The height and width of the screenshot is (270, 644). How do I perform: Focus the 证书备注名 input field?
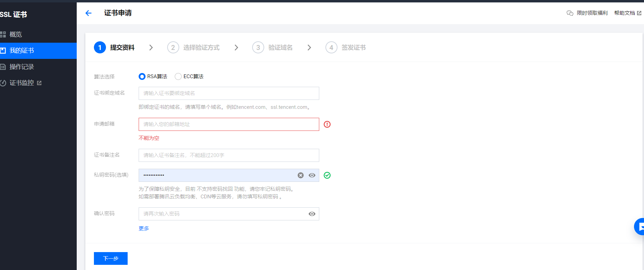pos(229,155)
